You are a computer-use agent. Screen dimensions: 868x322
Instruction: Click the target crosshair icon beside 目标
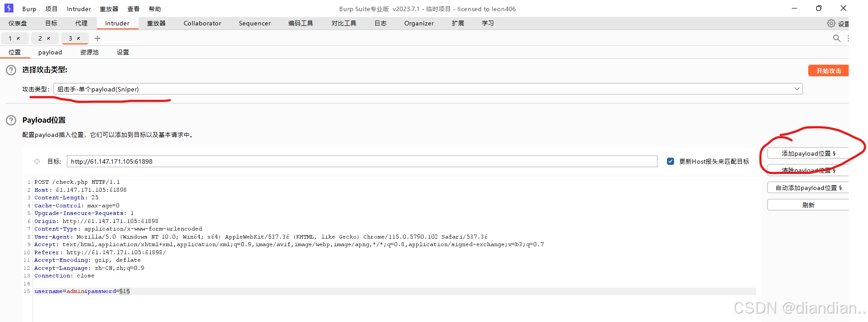pos(37,161)
